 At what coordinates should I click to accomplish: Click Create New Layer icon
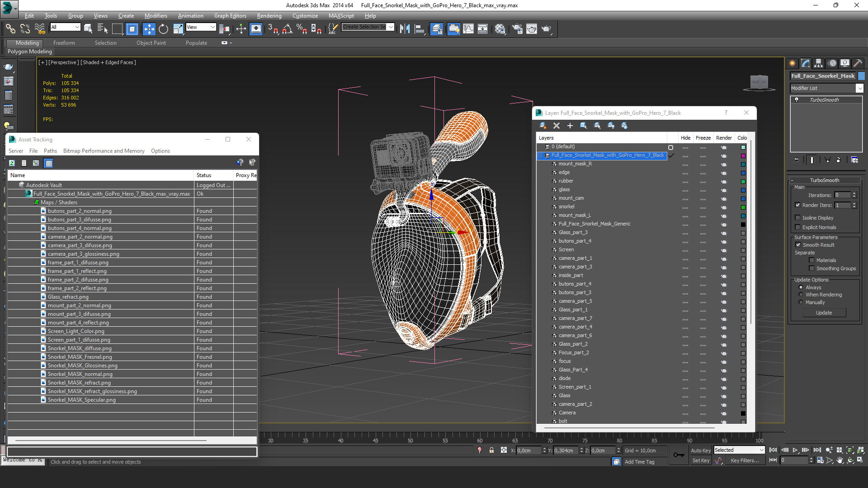(543, 126)
